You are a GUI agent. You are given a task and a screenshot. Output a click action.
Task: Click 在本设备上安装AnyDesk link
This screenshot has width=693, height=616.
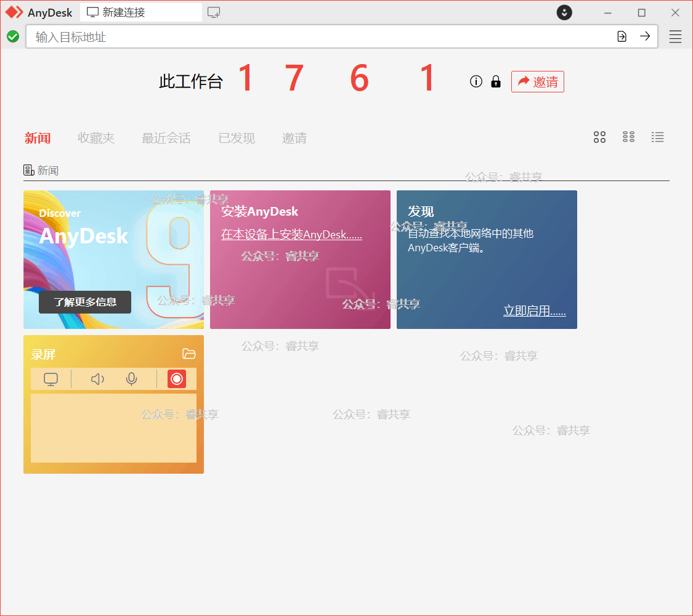(x=291, y=234)
